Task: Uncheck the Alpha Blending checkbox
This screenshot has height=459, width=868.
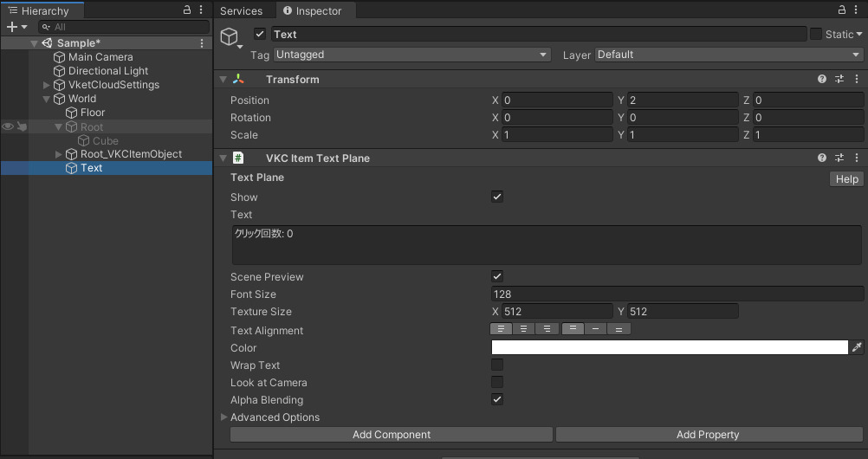Action: pos(497,399)
